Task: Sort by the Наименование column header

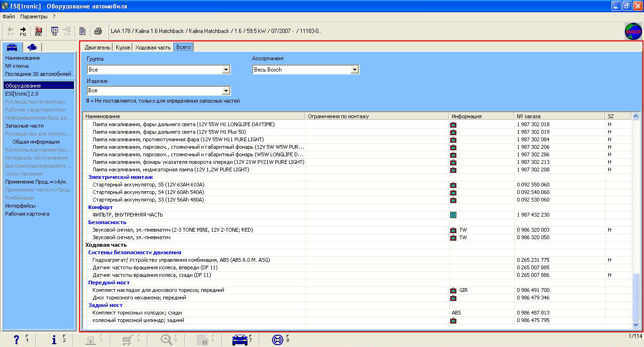Action: [x=194, y=116]
